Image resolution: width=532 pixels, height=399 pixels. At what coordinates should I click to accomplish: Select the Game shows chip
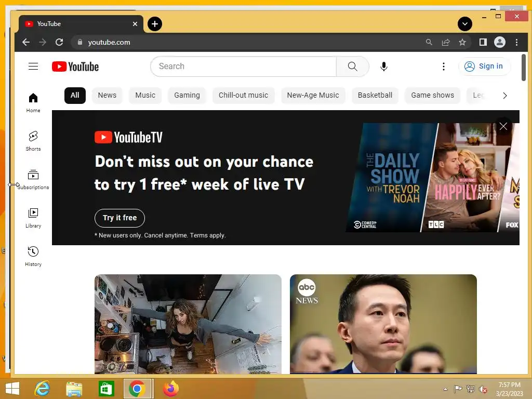tap(433, 96)
